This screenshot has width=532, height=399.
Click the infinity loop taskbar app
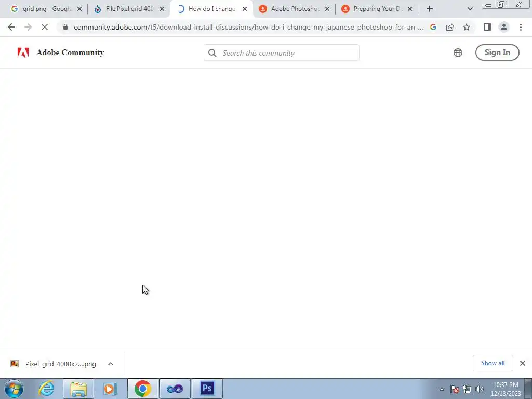(175, 389)
